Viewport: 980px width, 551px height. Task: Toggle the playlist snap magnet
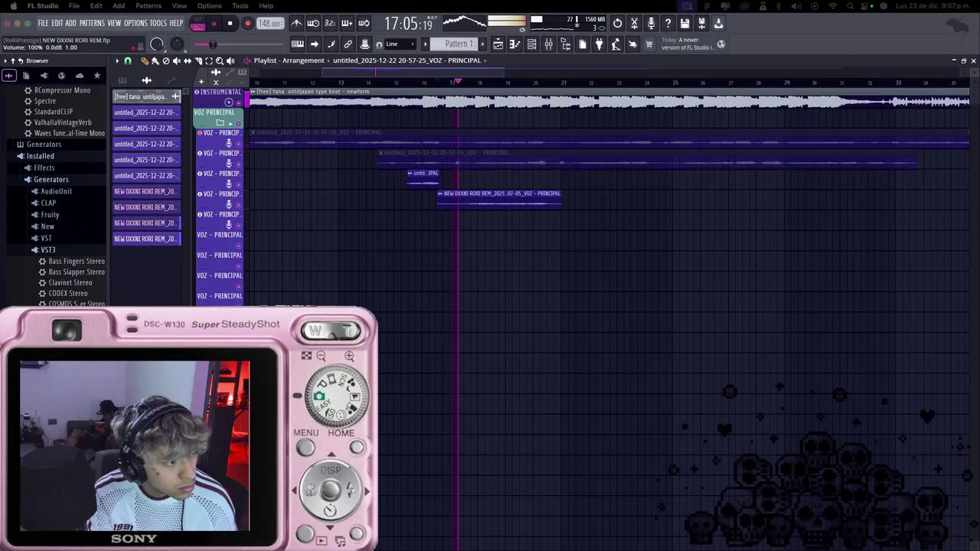point(127,60)
